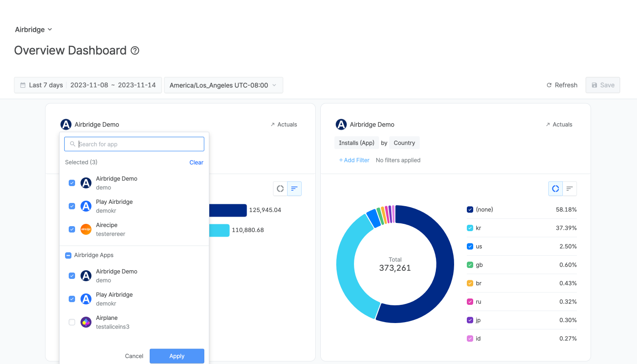The image size is (637, 364).
Task: Switch Installs card to bar chart icon
Action: click(570, 188)
